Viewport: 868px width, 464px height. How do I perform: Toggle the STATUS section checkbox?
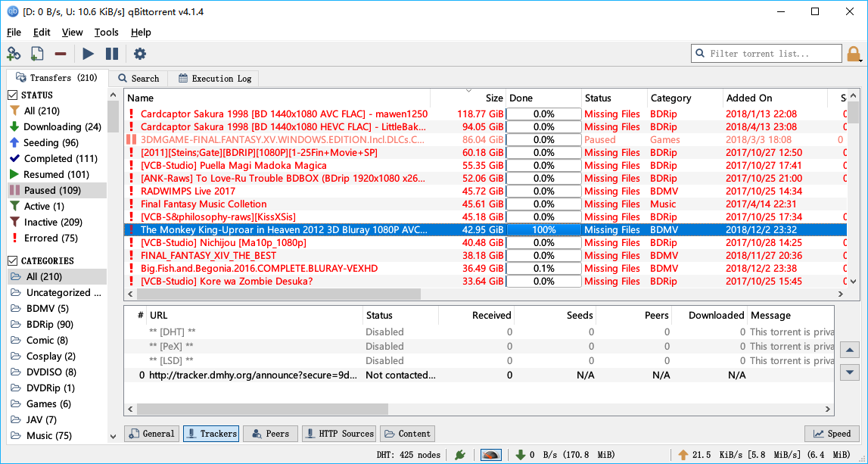pyautogui.click(x=14, y=95)
